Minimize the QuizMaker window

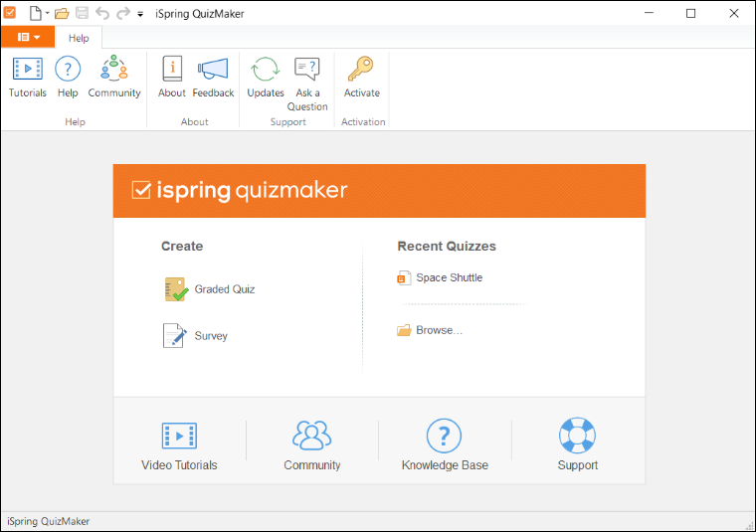(x=649, y=14)
